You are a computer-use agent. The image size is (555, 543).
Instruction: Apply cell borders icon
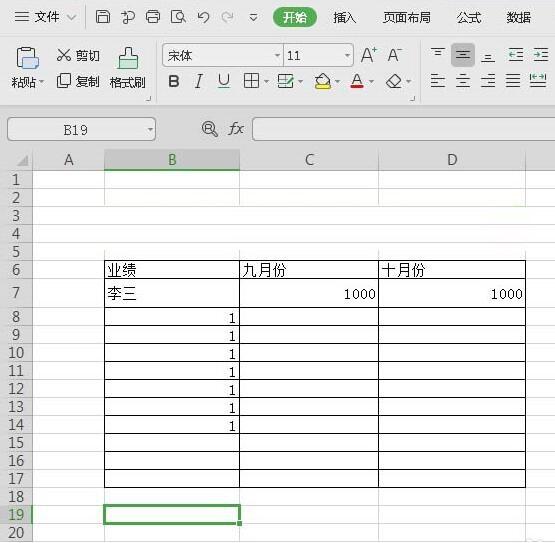click(x=251, y=81)
